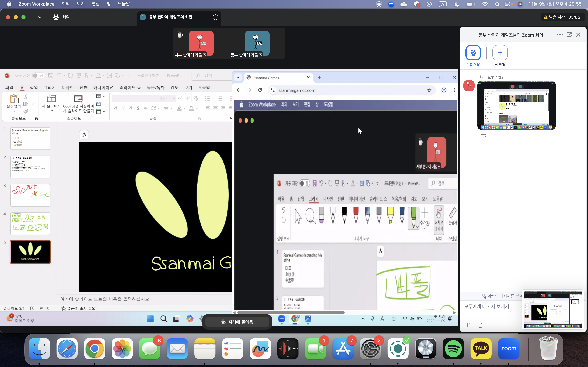
Task: Select slide 3 thumbnail in the panel
Action: point(30,195)
